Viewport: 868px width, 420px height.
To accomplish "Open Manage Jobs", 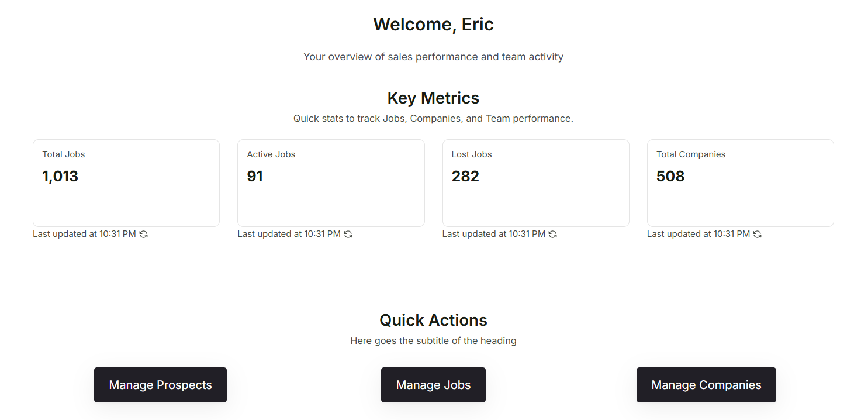I will (x=433, y=385).
